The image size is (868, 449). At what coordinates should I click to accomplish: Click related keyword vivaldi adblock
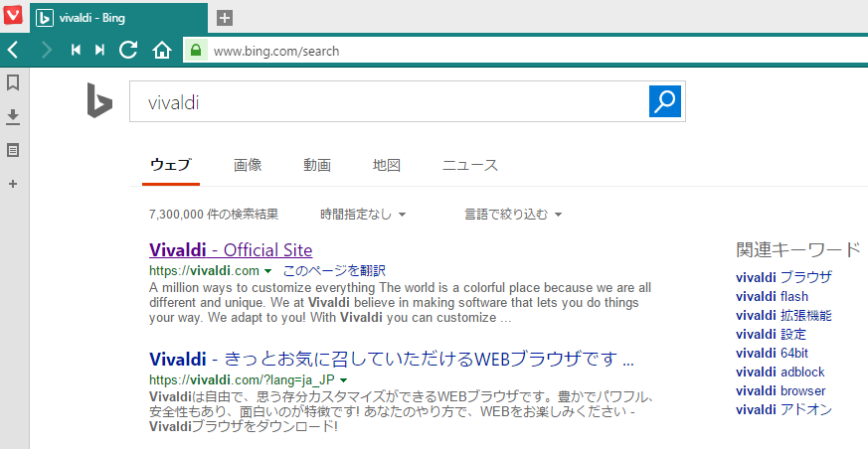pos(780,372)
